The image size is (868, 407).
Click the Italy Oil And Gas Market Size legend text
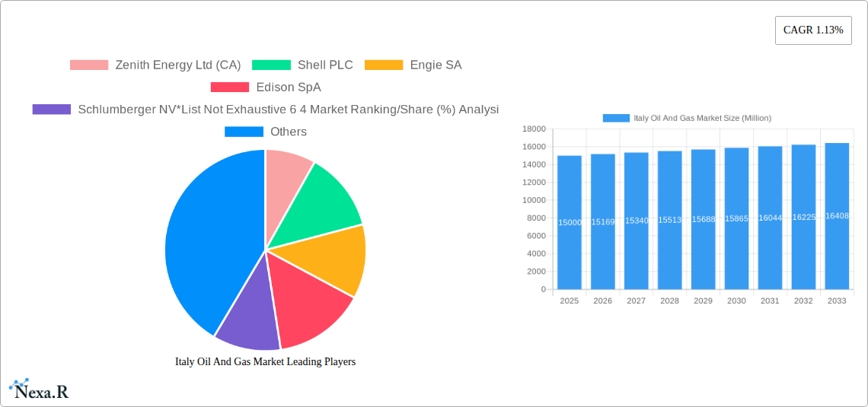pyautogui.click(x=703, y=118)
